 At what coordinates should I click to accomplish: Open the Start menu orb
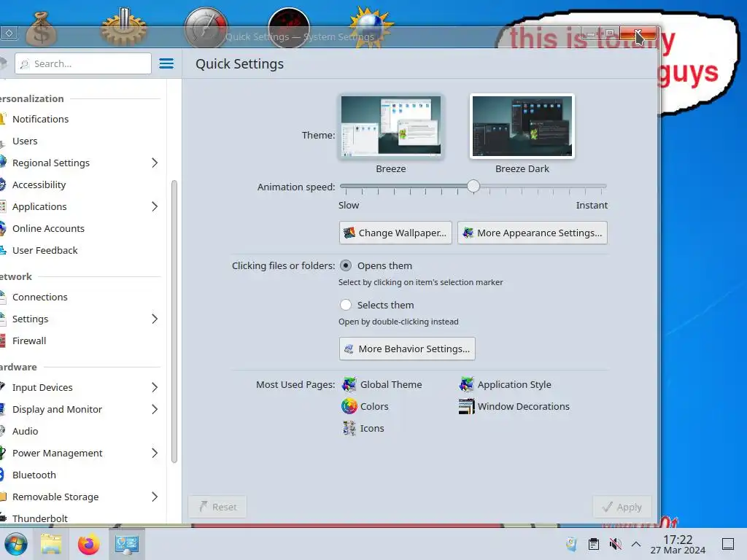pos(16,544)
